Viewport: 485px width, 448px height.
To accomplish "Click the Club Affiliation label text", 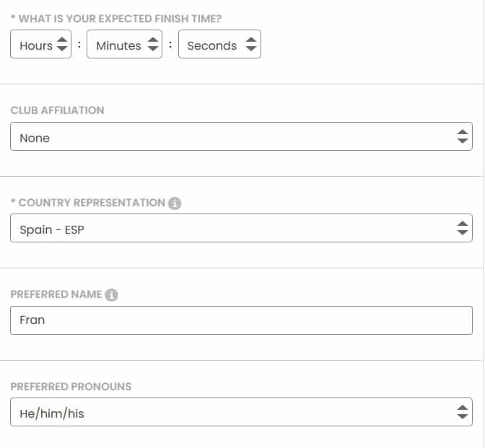I will click(57, 110).
